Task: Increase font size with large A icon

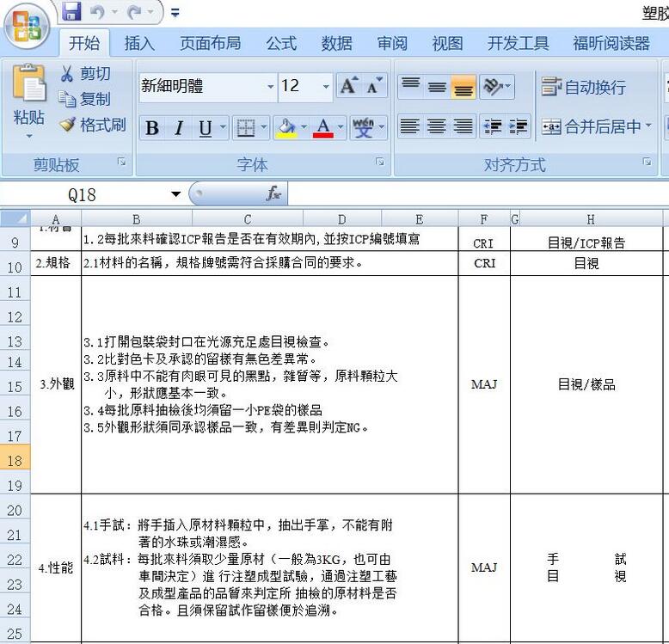Action: 349,86
